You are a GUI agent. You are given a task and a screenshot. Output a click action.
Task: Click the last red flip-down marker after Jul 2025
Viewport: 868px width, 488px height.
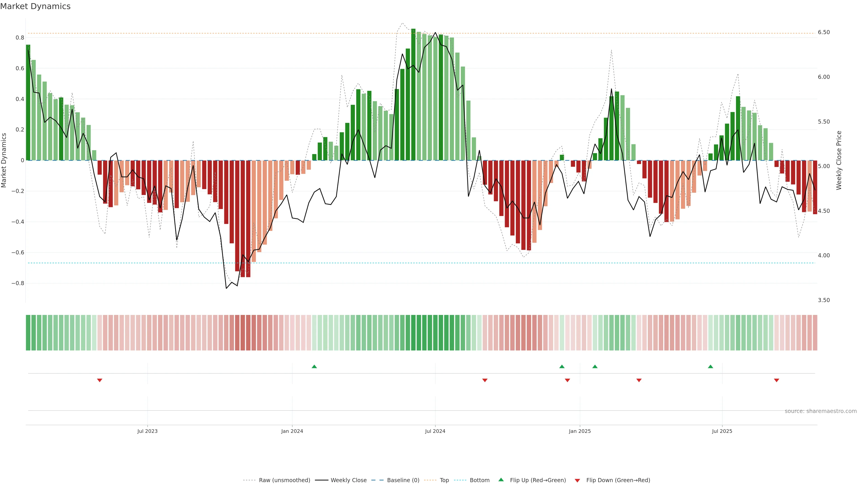click(776, 380)
